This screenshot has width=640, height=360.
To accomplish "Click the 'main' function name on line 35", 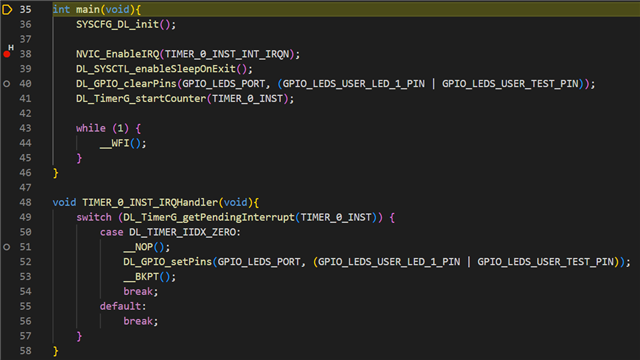I will point(88,10).
